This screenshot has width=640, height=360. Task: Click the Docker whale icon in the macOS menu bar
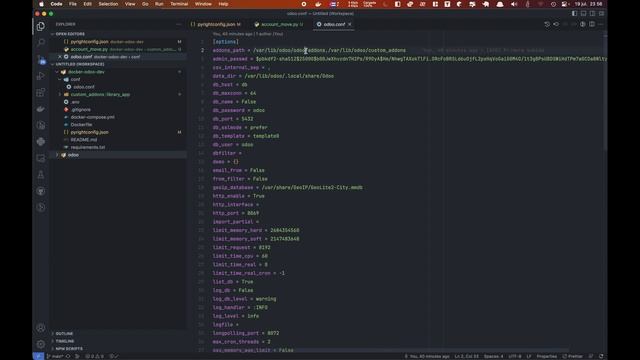click(319, 4)
